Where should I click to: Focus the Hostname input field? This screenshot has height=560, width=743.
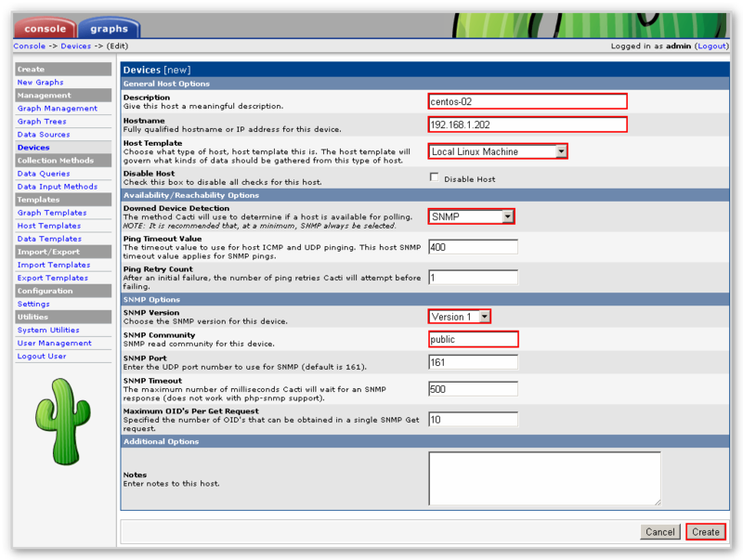(x=528, y=124)
